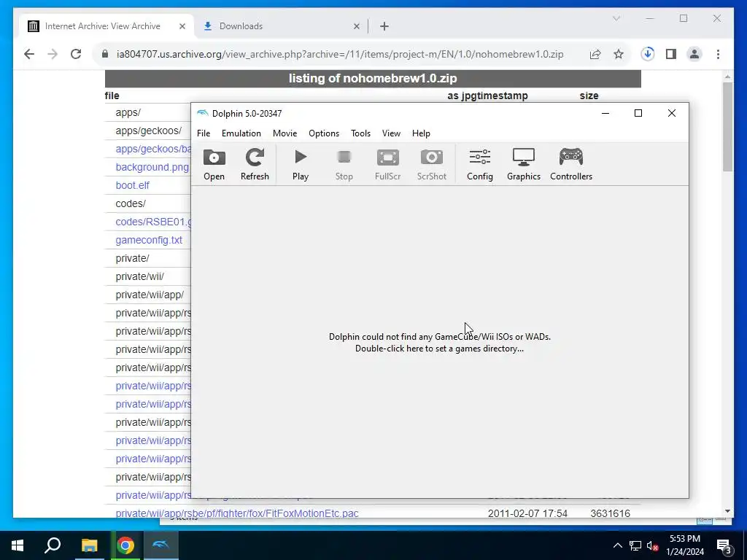Click the ScrShot screenshot icon
747x560 pixels.
pos(432,164)
